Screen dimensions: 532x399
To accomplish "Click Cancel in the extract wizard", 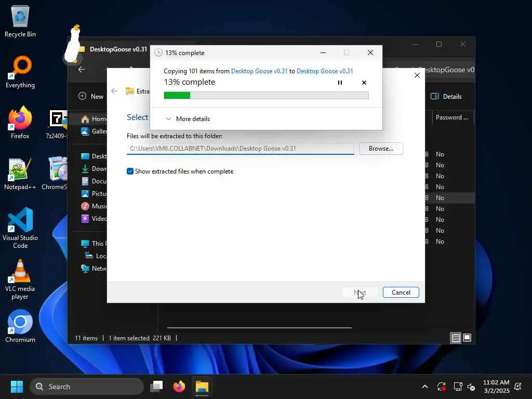I will click(401, 292).
